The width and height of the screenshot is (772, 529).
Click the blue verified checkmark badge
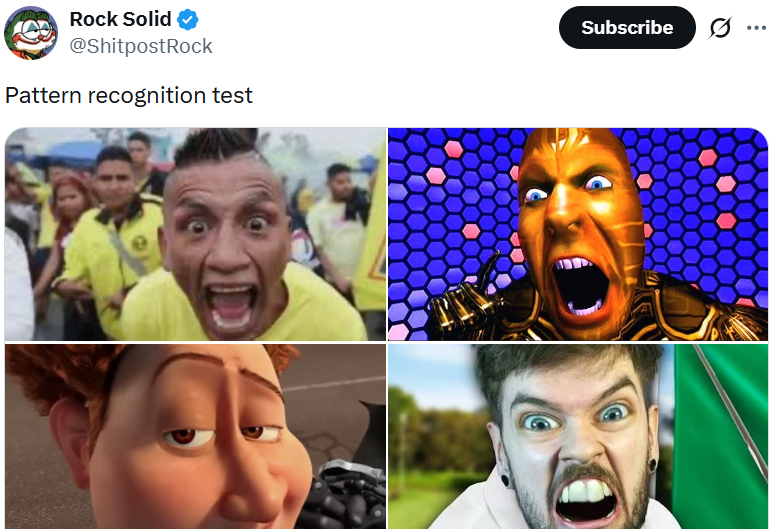188,20
